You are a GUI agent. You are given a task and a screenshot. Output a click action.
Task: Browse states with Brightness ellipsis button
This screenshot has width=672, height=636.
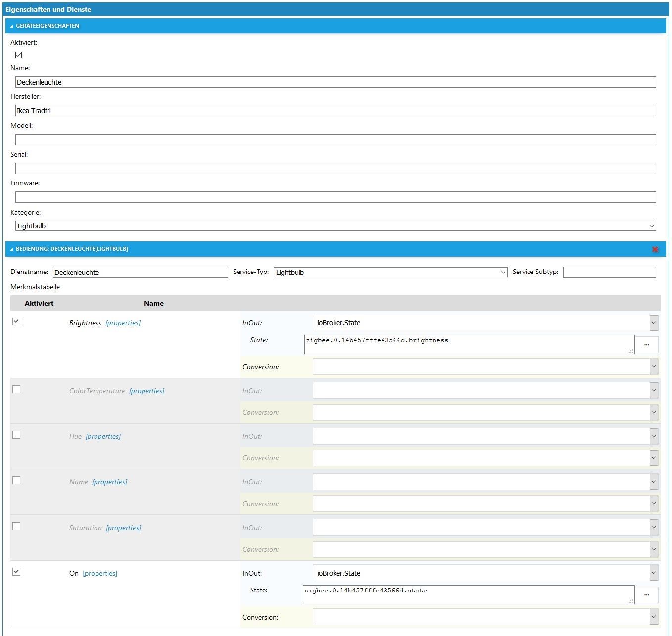pos(647,345)
